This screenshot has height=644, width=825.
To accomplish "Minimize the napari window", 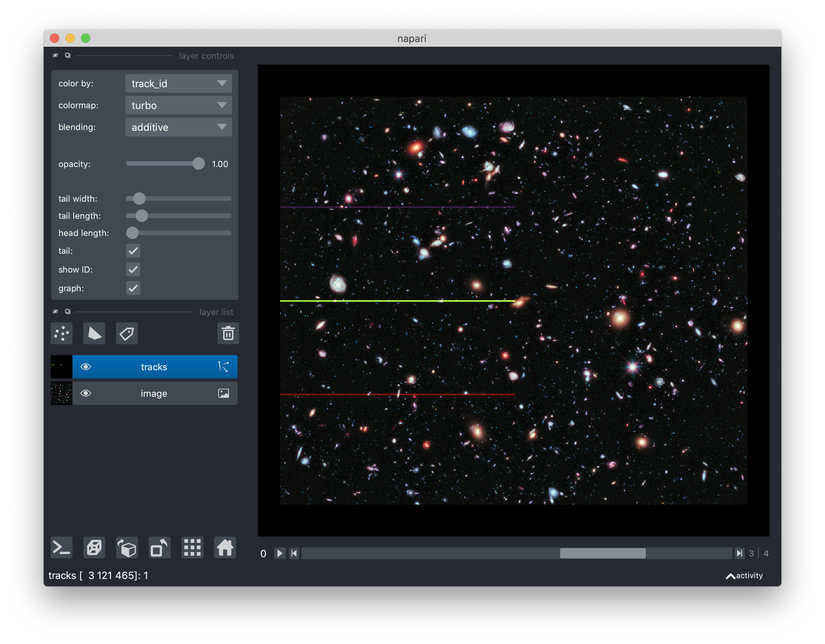I will coord(70,38).
